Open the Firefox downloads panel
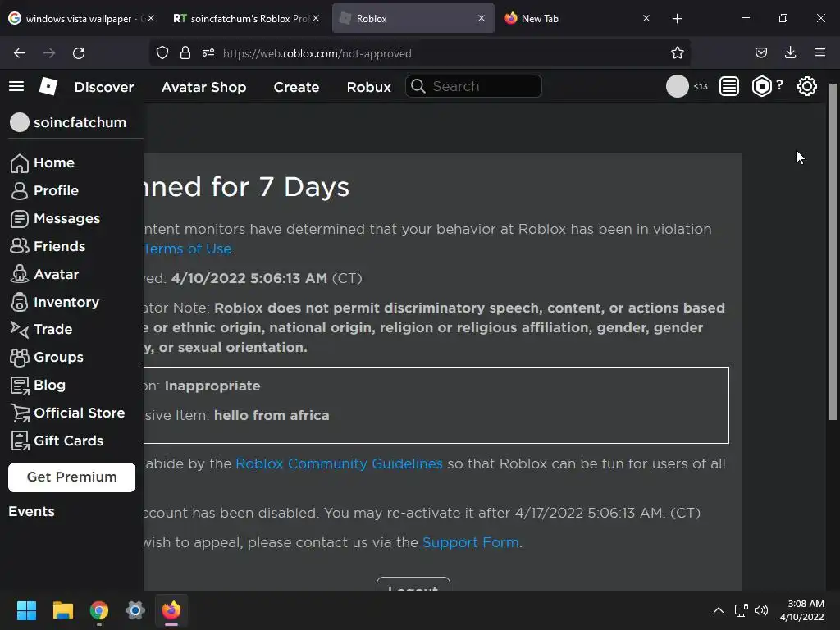 click(790, 53)
